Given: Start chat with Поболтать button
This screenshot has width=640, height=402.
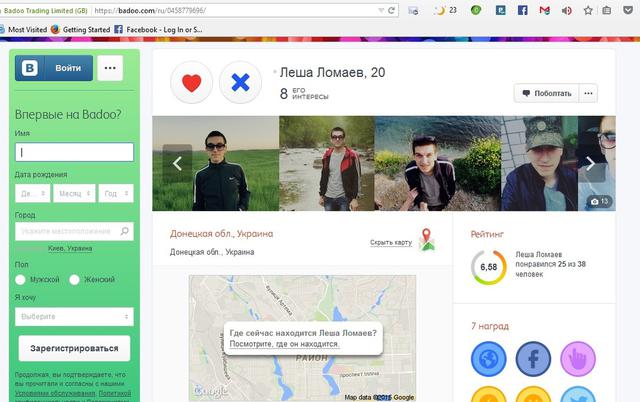Looking at the screenshot, I should coord(547,93).
